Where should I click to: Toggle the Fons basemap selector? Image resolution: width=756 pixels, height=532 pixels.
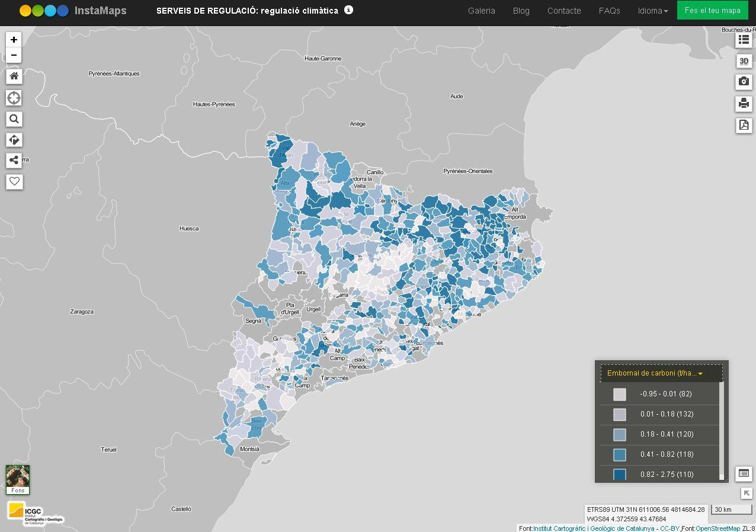click(17, 479)
